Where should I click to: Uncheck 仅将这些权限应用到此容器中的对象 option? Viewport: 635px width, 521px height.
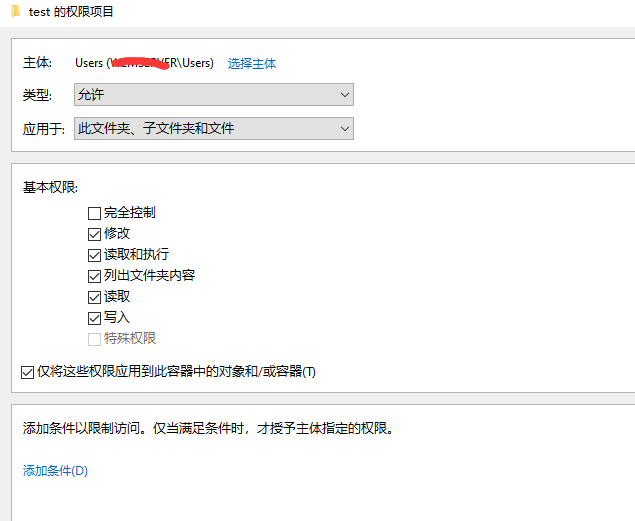tap(27, 373)
